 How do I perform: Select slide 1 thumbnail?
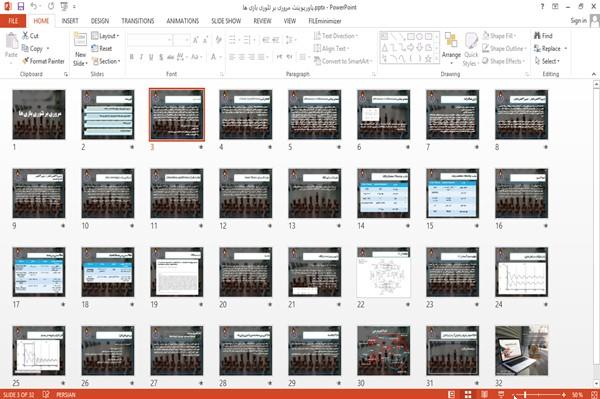[39, 114]
